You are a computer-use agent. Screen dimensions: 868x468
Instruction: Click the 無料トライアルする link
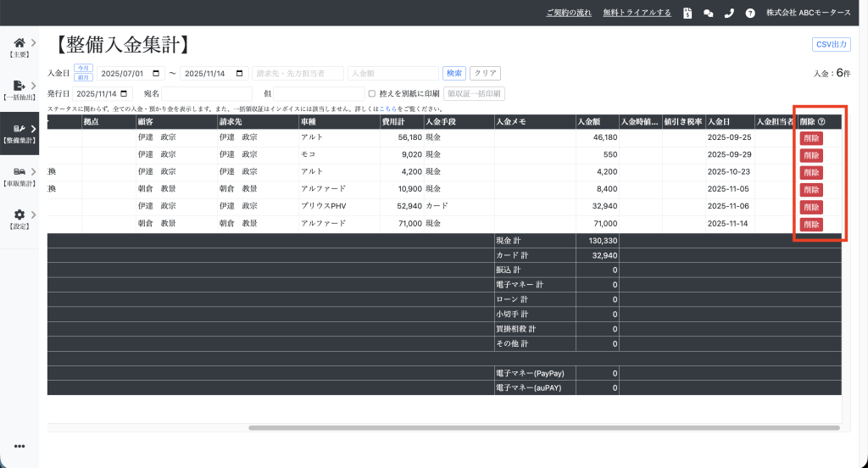pos(637,13)
